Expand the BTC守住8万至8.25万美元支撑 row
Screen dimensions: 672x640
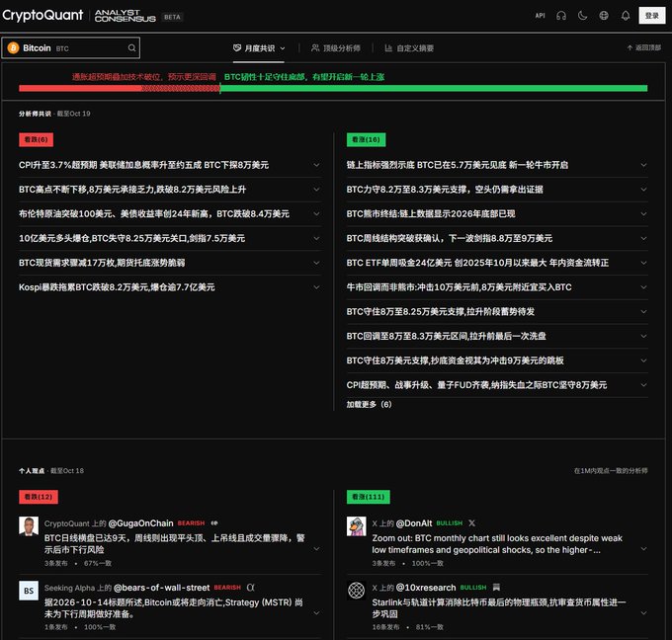tap(497, 311)
